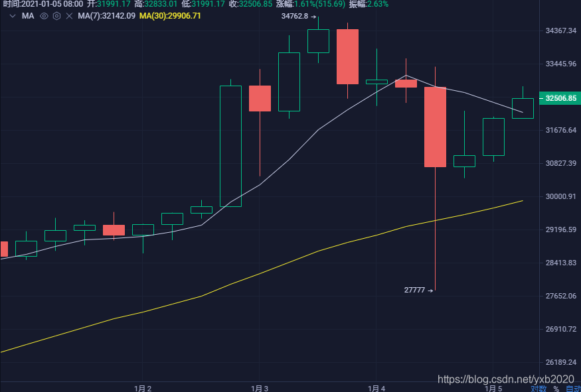Select the MA indicator label
This screenshot has width=581, height=392.
(28, 16)
